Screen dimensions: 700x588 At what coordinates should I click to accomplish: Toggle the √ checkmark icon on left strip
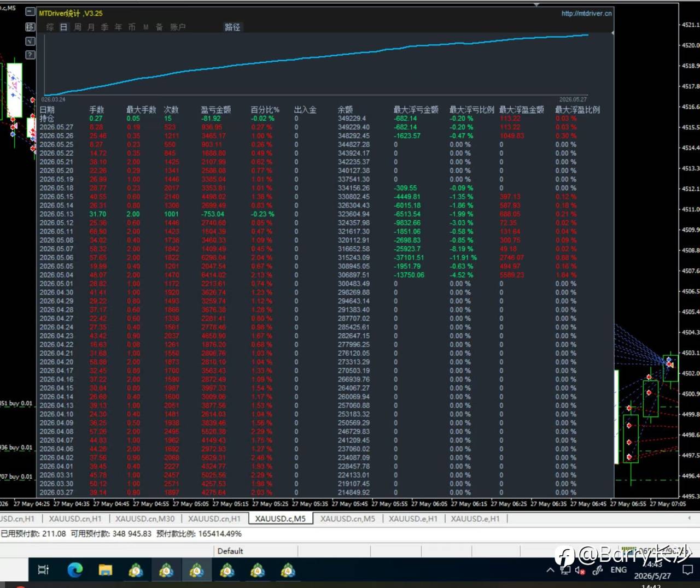pos(31,41)
